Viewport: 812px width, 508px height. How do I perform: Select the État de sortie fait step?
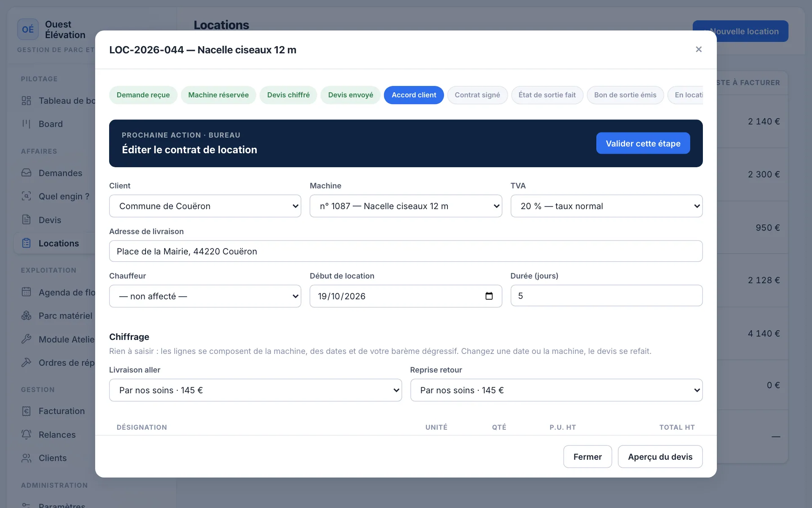(x=547, y=95)
